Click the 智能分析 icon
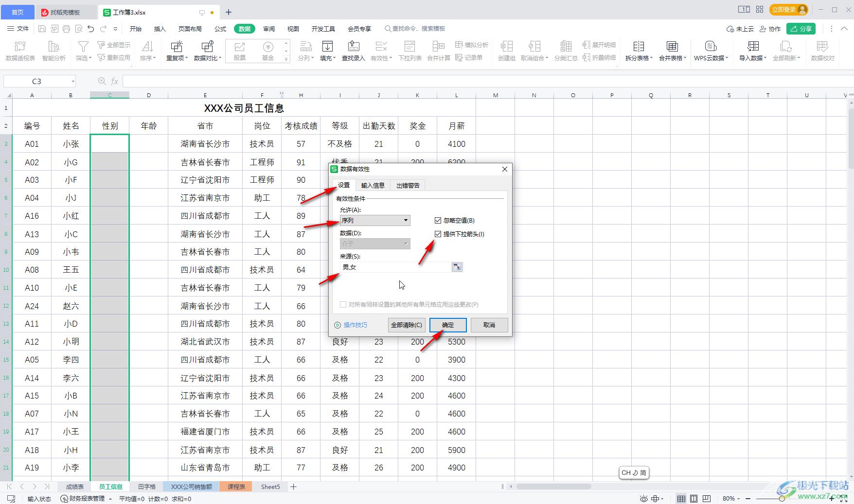 (53, 51)
